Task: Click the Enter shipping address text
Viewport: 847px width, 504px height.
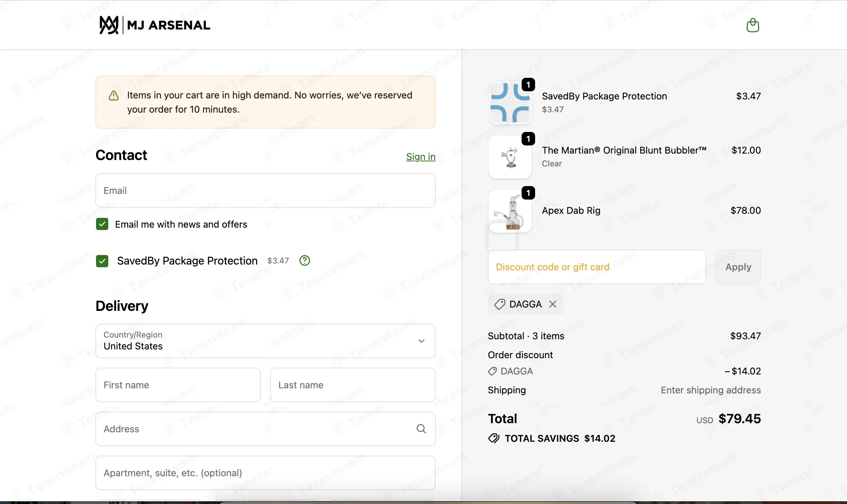Action: [x=710, y=390]
